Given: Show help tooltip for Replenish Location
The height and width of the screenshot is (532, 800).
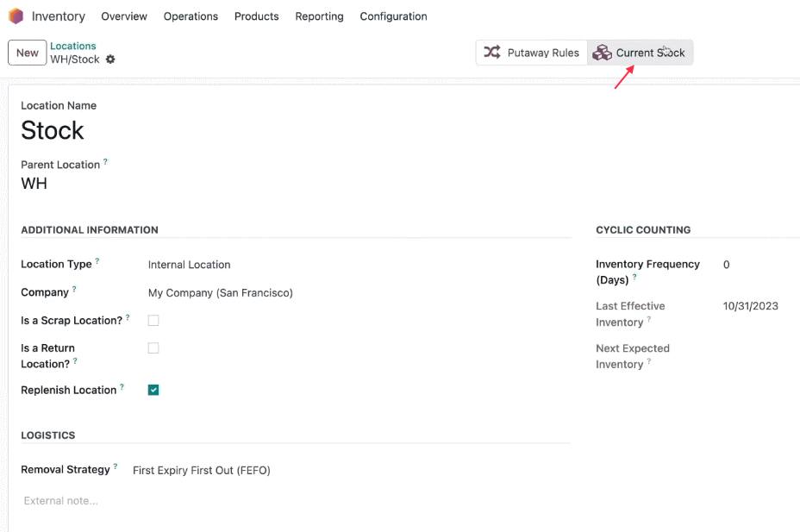Looking at the screenshot, I should coord(122,386).
